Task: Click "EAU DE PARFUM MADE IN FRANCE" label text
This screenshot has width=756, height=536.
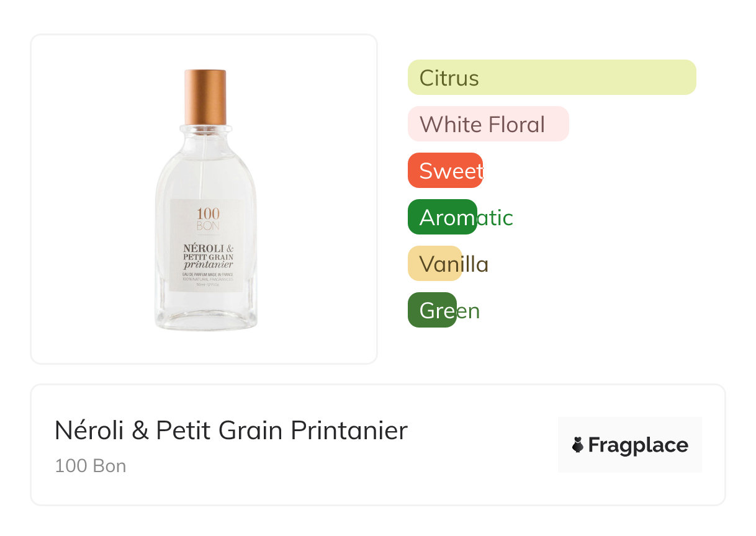Action: [207, 274]
